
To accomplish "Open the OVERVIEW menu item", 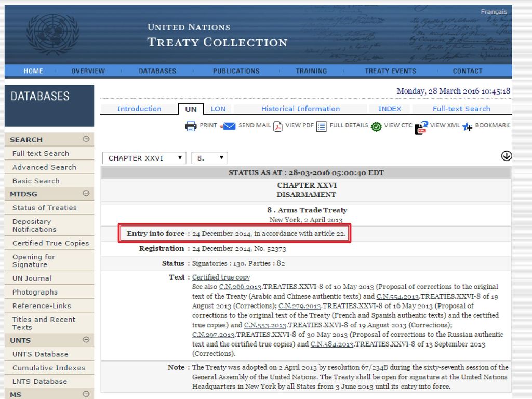I will click(x=88, y=71).
